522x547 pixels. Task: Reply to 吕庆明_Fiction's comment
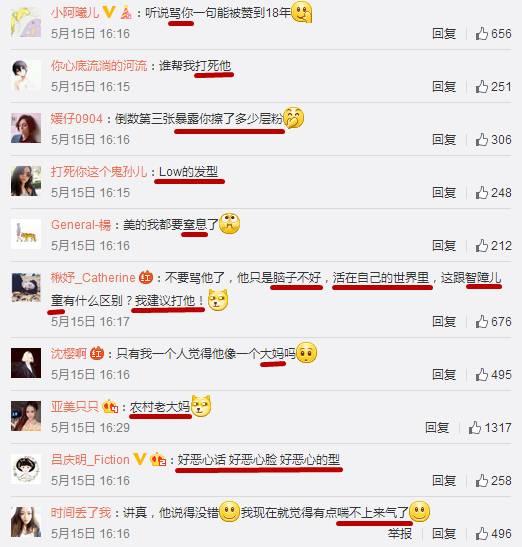point(444,480)
